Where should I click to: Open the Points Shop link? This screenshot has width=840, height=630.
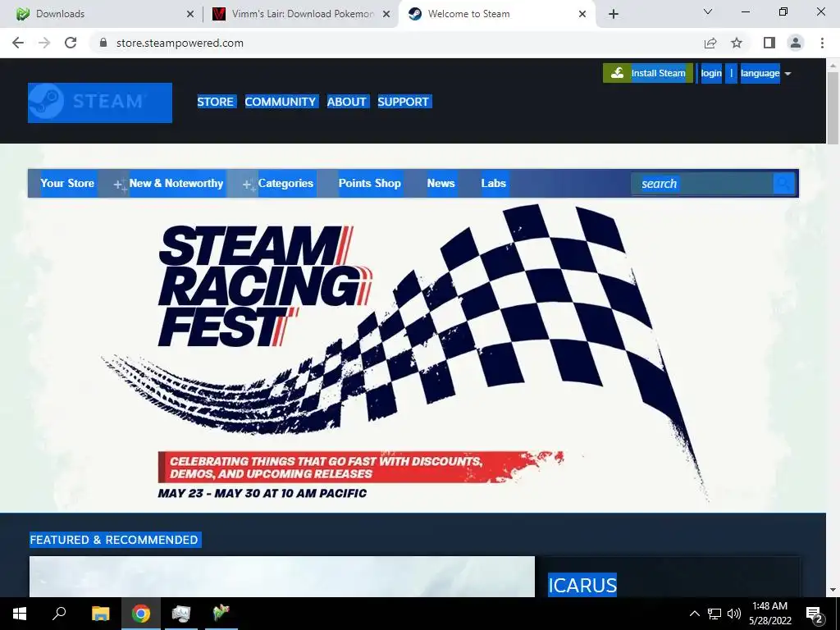370,183
